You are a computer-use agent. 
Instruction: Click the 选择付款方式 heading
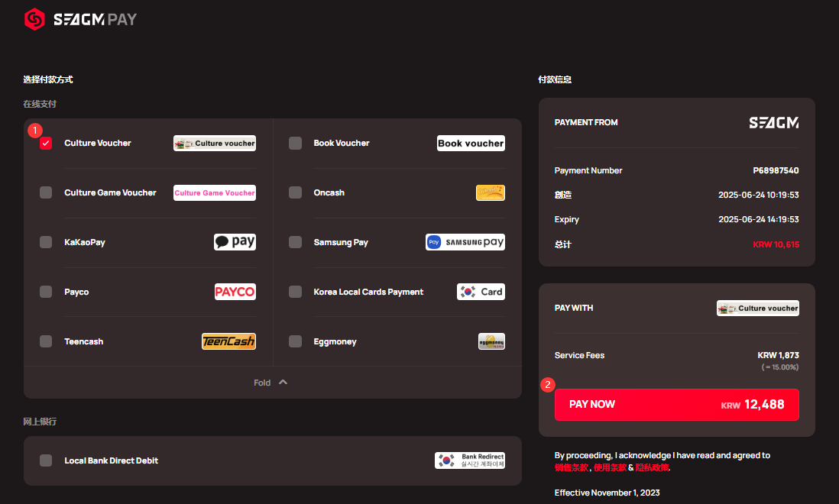tap(48, 79)
